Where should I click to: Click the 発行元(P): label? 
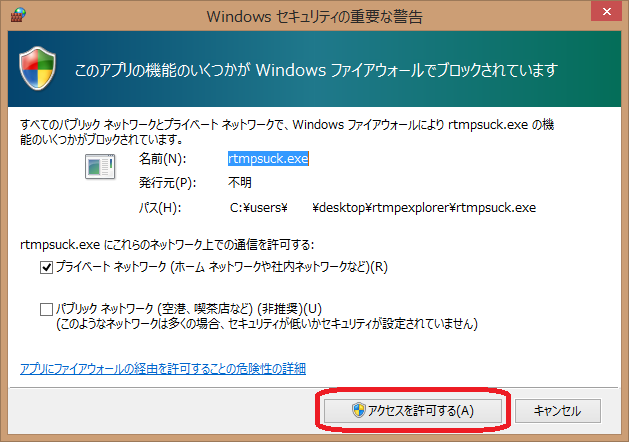tap(167, 183)
